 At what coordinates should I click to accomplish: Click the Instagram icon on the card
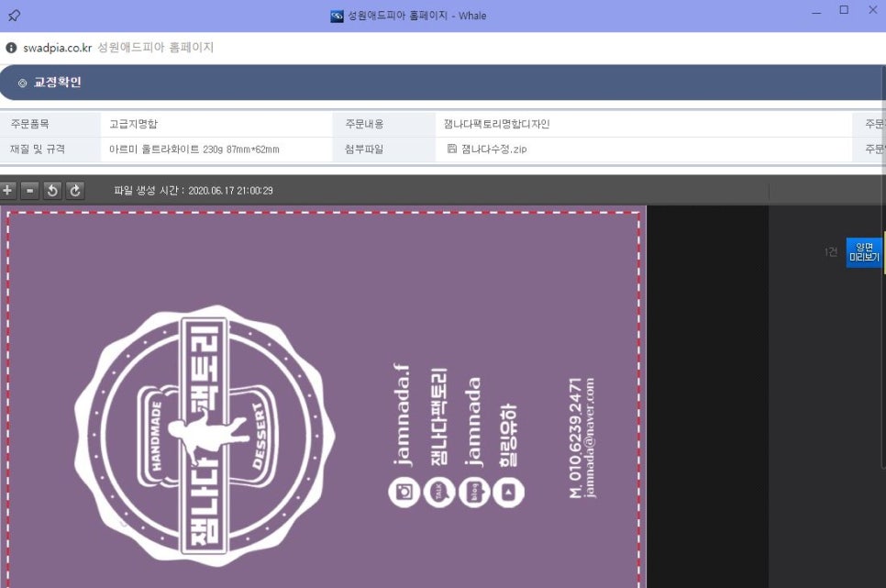(x=404, y=492)
